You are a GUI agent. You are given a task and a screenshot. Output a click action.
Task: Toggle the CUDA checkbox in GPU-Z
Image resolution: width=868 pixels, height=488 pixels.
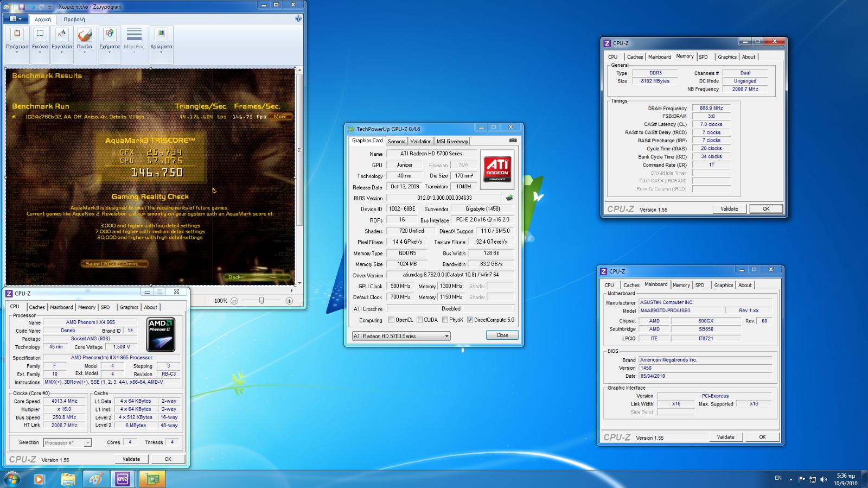419,320
